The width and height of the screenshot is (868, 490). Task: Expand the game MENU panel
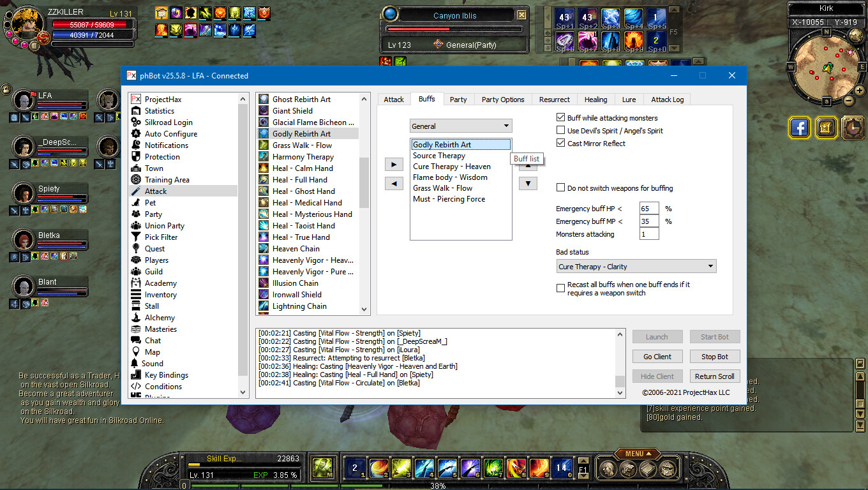[x=638, y=454]
